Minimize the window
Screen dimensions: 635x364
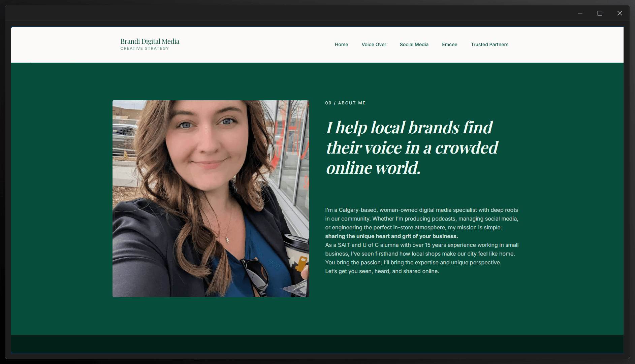(x=580, y=13)
